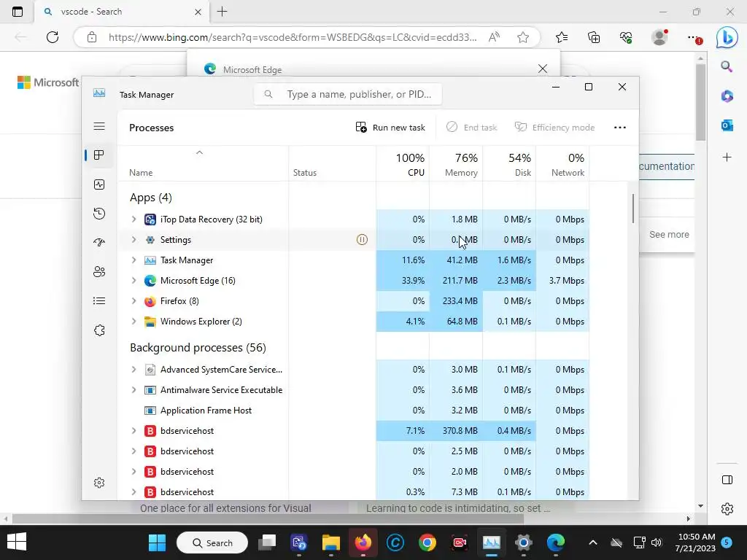
Task: Open Edge Collections icon
Action: coord(594,37)
